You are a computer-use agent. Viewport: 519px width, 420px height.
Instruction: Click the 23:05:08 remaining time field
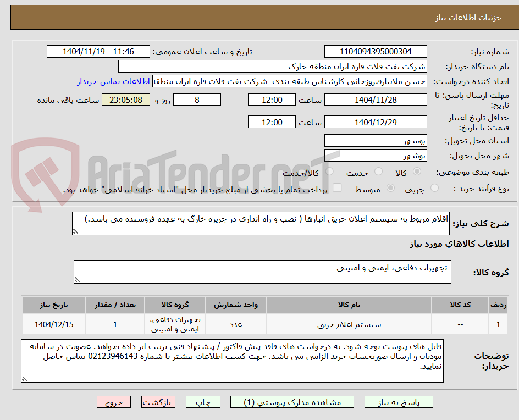pos(126,100)
